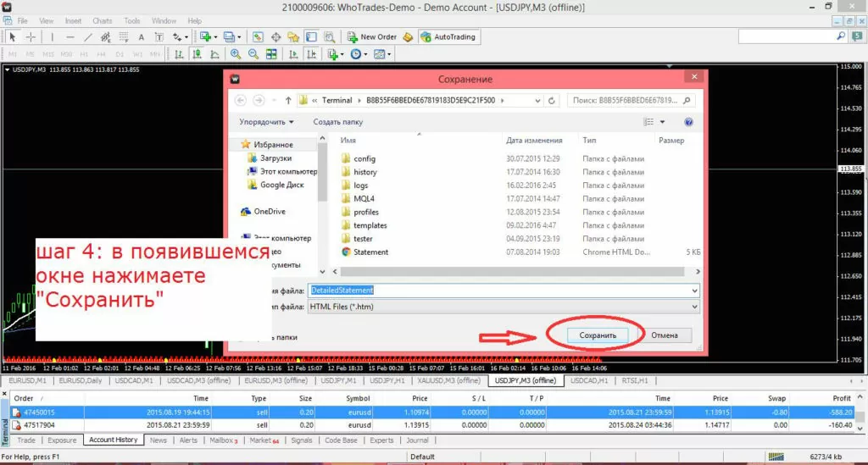Image resolution: width=868 pixels, height=465 pixels.
Task: Open indicators list dropdown
Action: (342, 55)
